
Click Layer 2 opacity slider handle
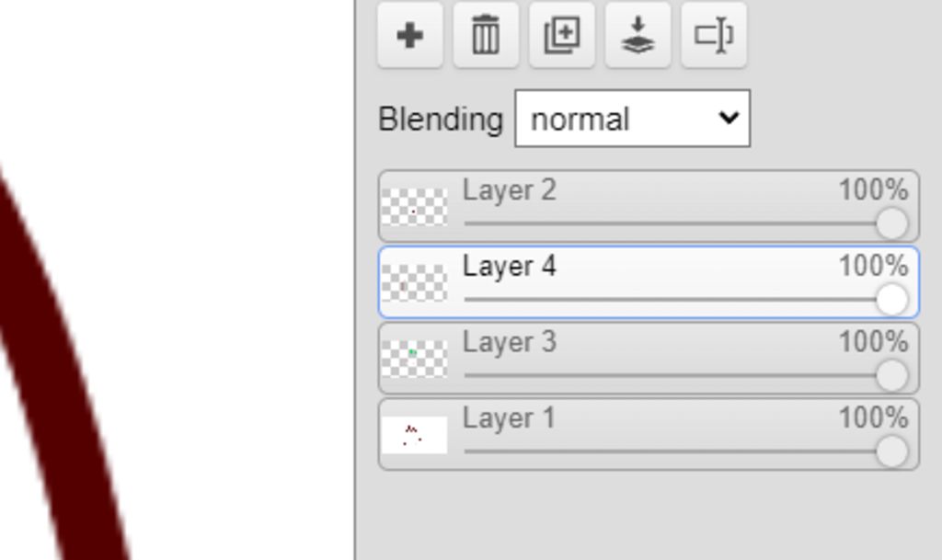pyautogui.click(x=891, y=223)
